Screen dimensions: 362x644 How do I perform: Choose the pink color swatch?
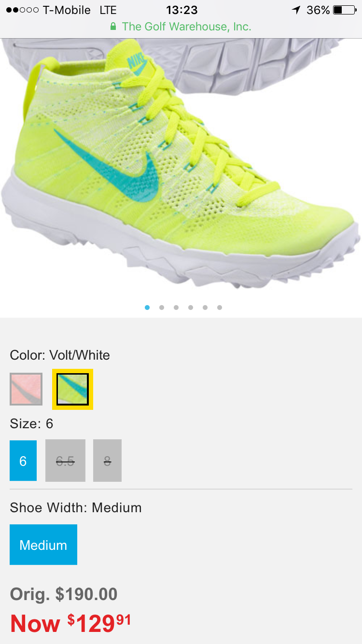26,389
